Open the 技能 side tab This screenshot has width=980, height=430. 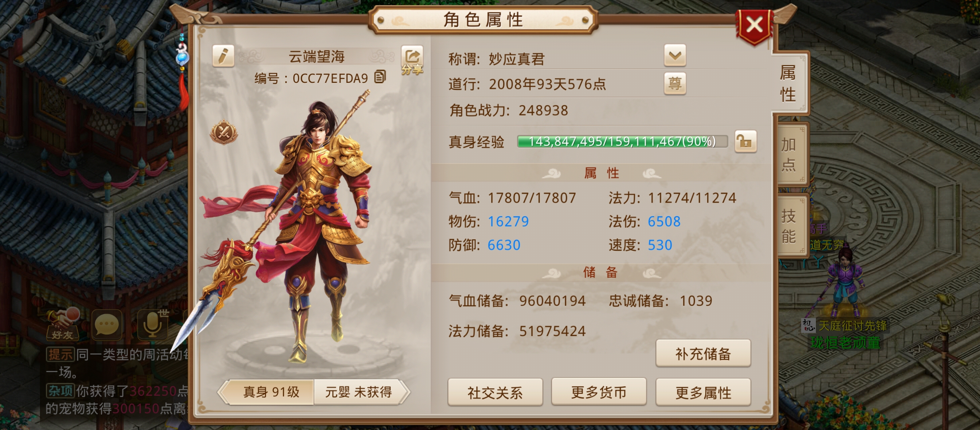tap(789, 226)
